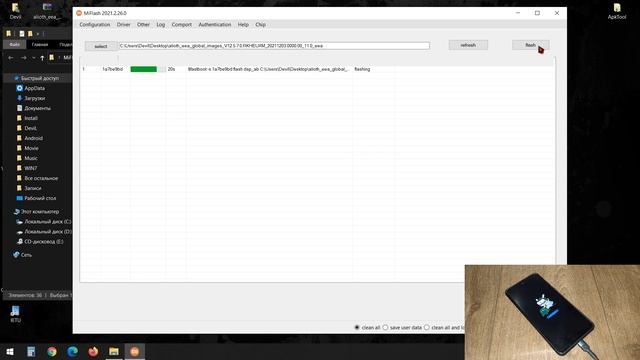Launch Firefox from the taskbar
Image resolution: width=640 pixels, height=360 pixels.
point(93,351)
